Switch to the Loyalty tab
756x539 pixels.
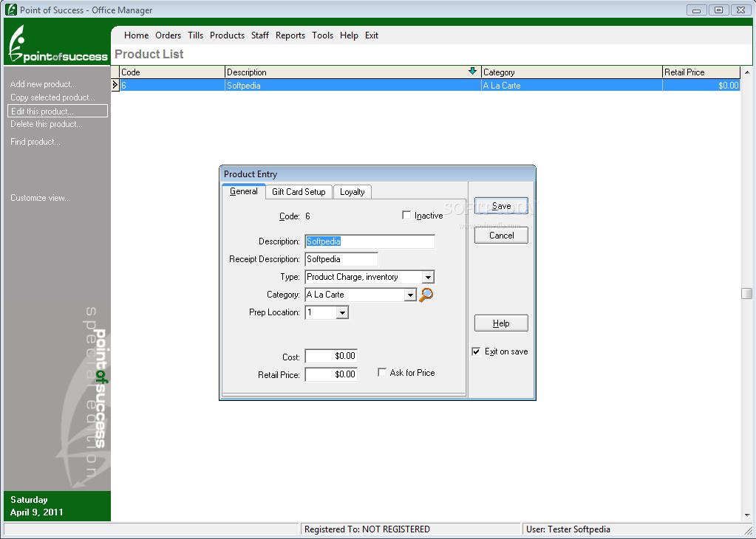[x=353, y=192]
